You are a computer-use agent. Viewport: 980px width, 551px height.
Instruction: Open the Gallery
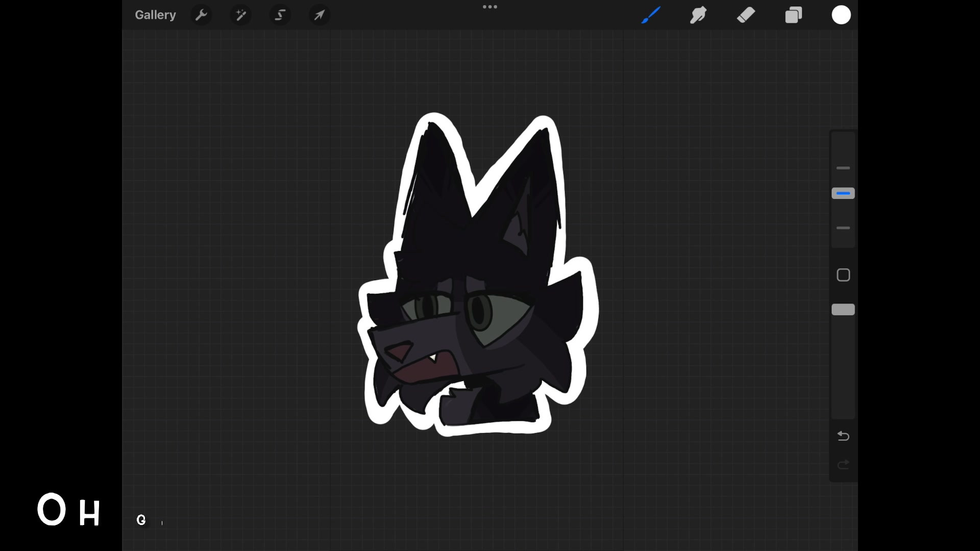[x=155, y=15]
